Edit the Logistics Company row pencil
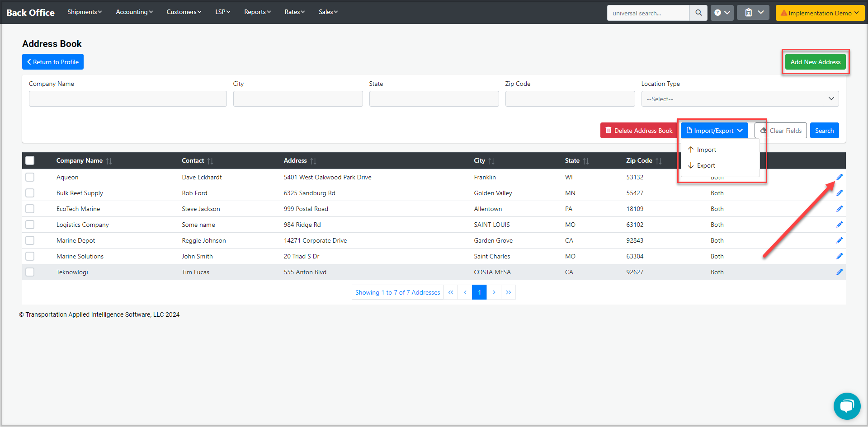The height and width of the screenshot is (427, 868). [840, 225]
